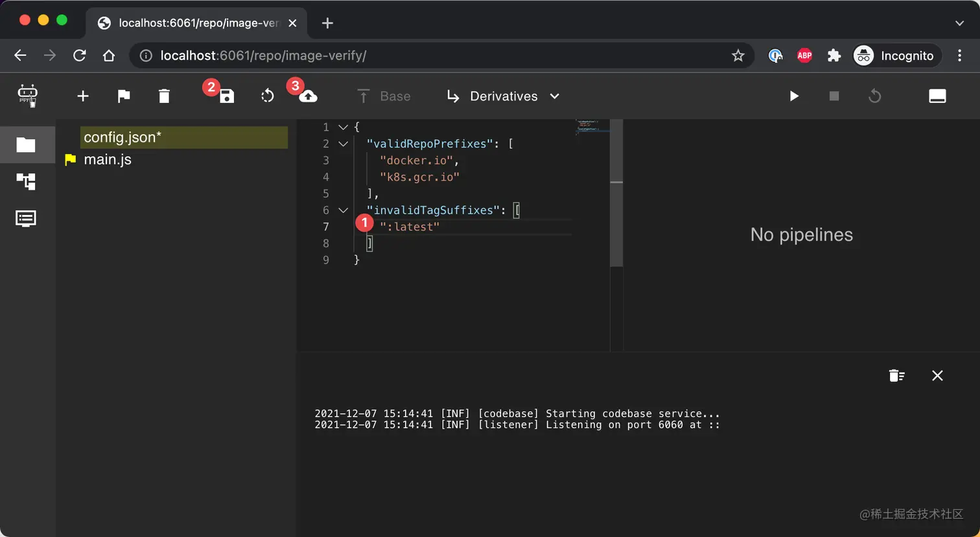Collapse validRepoPrefixes fold at line 2

tap(344, 144)
